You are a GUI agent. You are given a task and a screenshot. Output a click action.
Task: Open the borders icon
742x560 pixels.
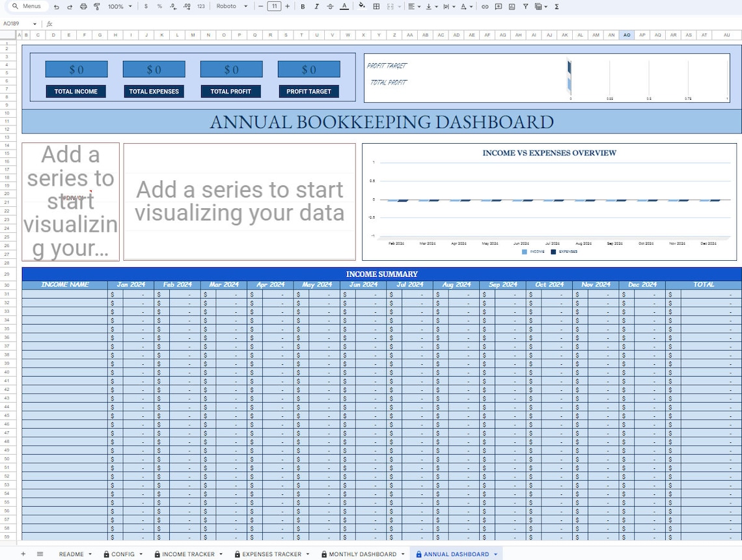click(x=376, y=6)
